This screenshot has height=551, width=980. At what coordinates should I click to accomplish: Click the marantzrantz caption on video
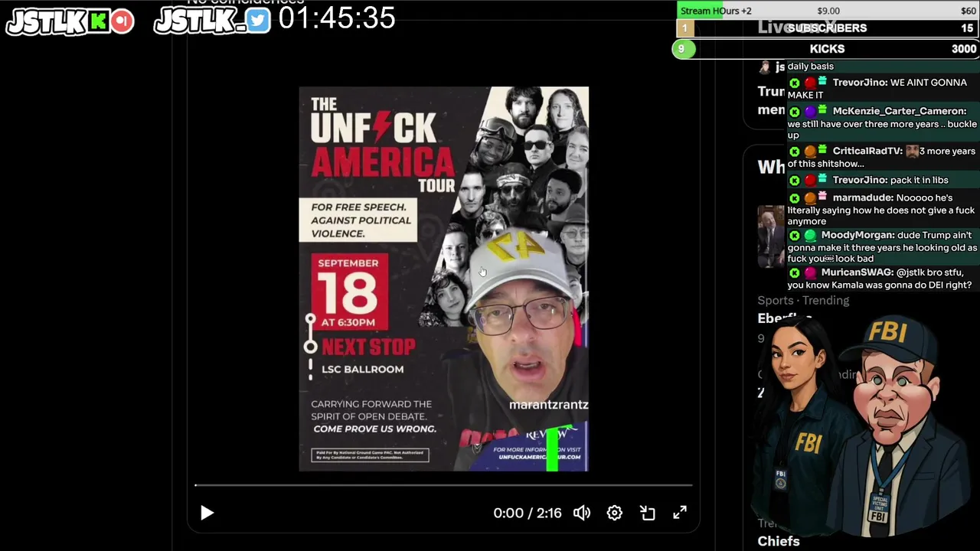[x=549, y=404]
